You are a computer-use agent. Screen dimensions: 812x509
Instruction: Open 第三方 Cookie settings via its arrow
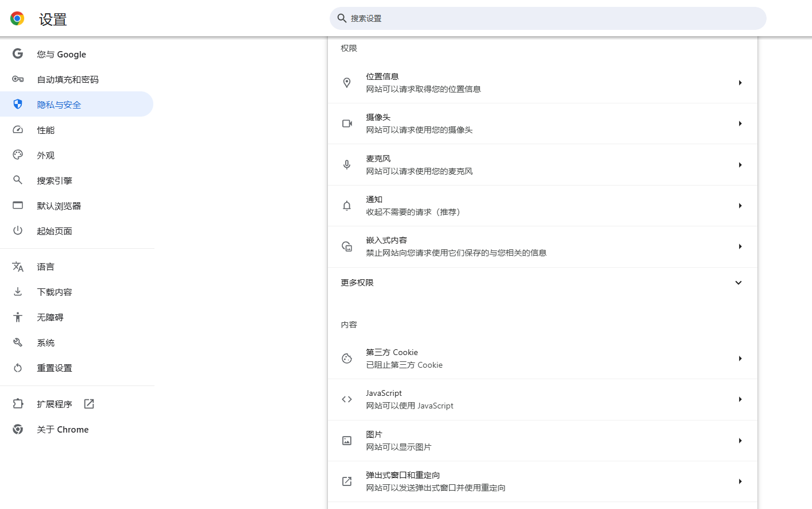click(x=740, y=358)
